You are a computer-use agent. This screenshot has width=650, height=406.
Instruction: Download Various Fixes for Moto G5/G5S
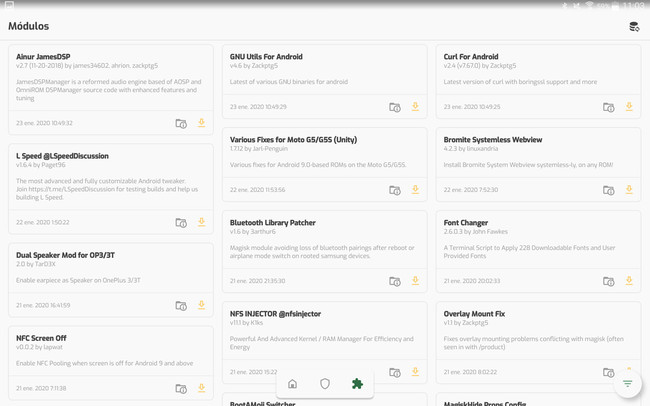(415, 190)
